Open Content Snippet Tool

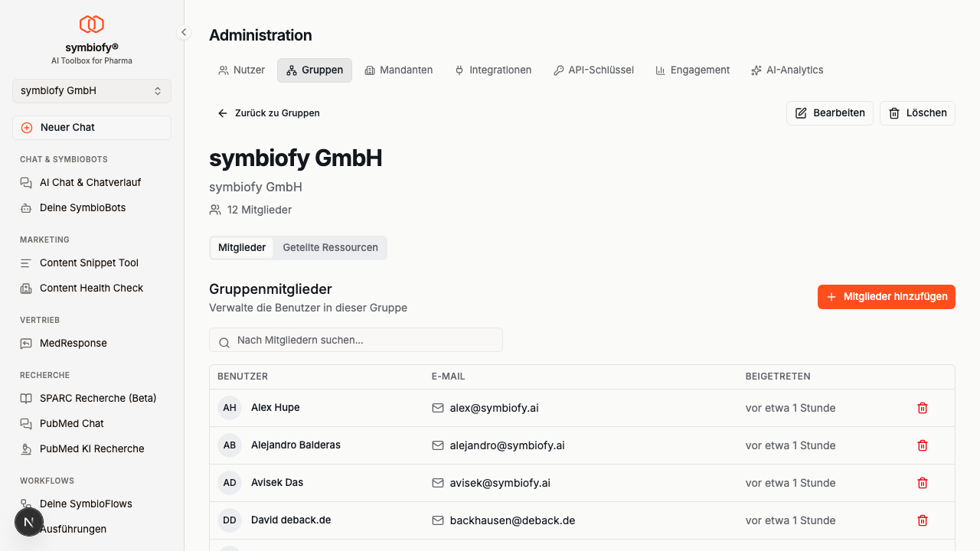[x=92, y=263]
